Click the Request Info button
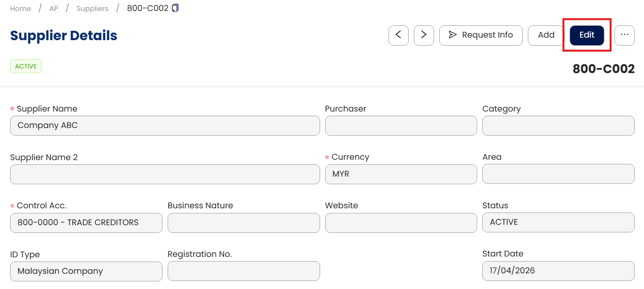The image size is (644, 289). click(x=481, y=35)
